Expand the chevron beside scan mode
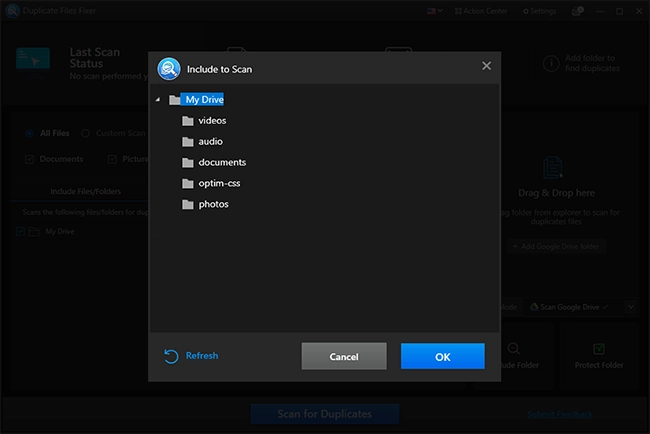The image size is (650, 434). (x=631, y=307)
